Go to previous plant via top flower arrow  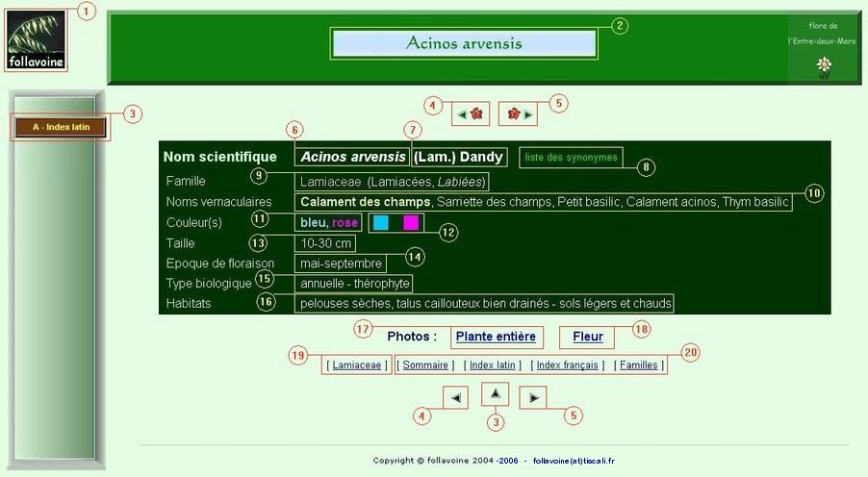tap(471, 113)
